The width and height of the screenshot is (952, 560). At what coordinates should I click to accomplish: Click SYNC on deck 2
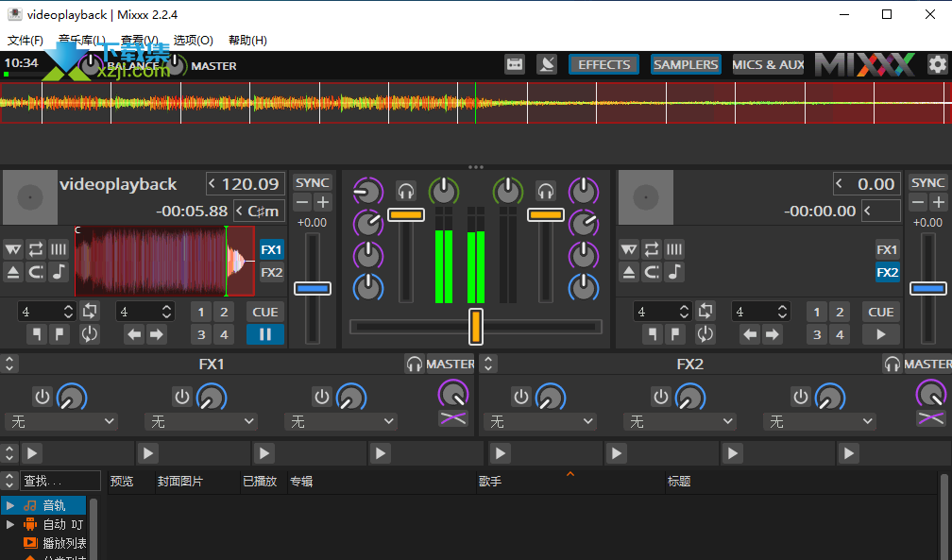click(x=927, y=183)
